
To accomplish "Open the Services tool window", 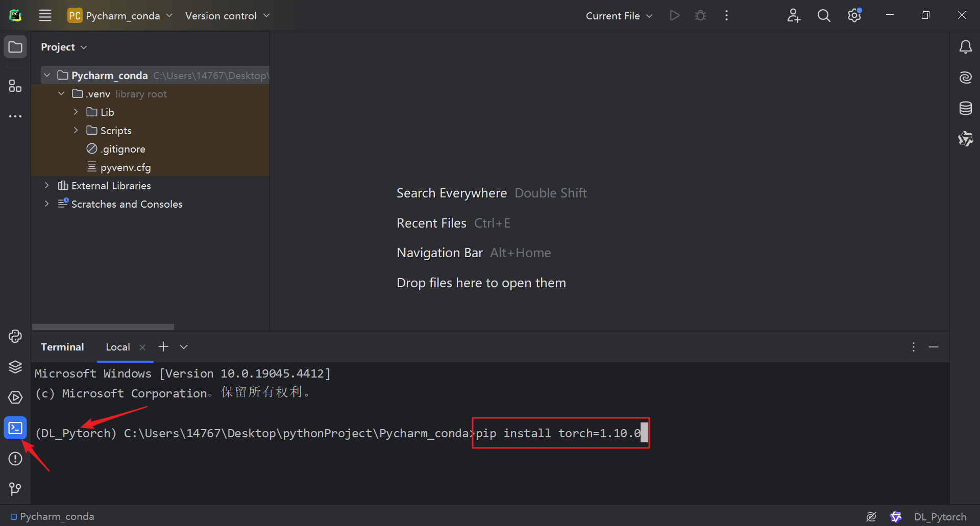I will 15,397.
